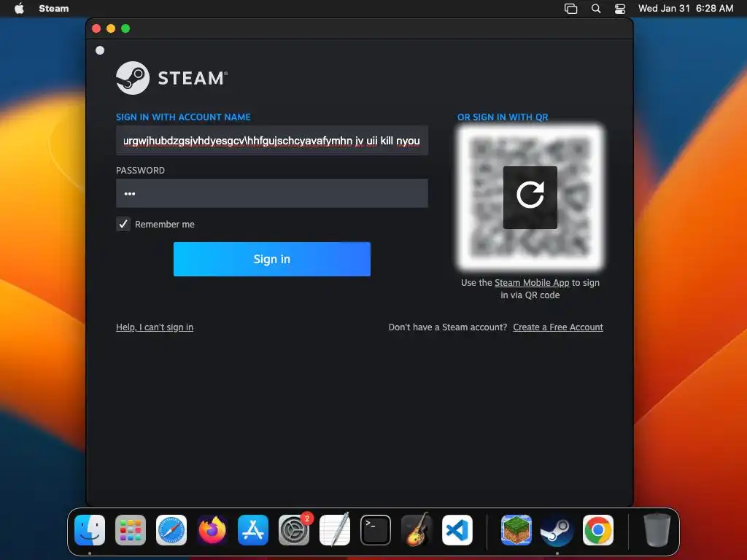Zoom the Steam window with green button

click(125, 28)
